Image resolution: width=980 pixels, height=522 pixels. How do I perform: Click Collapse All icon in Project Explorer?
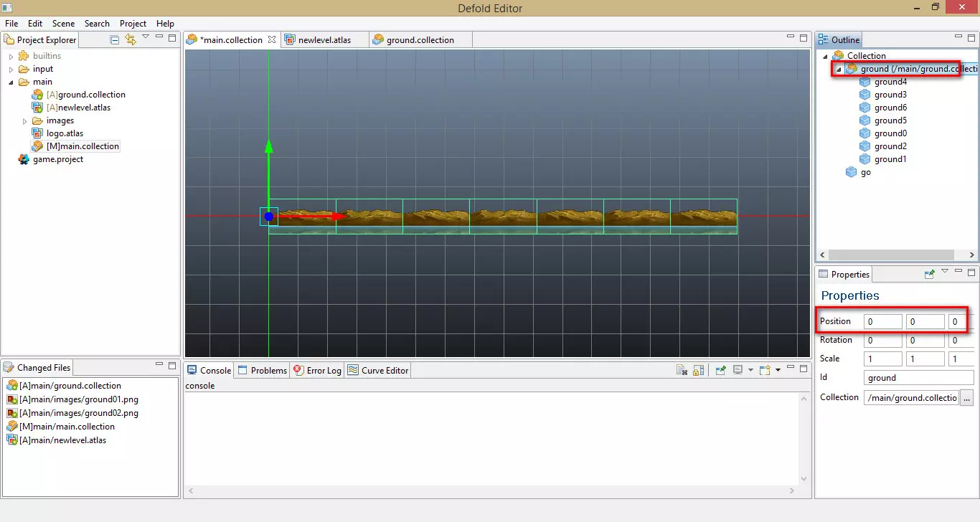click(115, 39)
